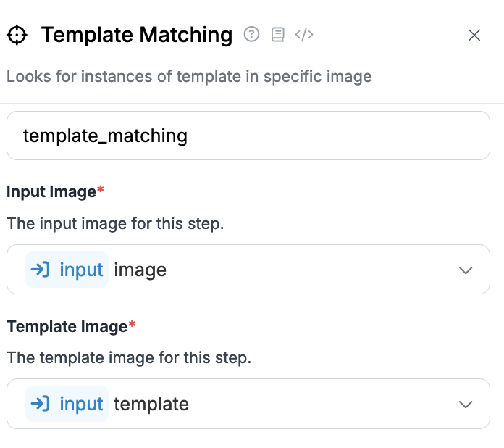This screenshot has height=448, width=504.
Task: Click "The template image for this step." text
Action: pyautogui.click(x=129, y=358)
